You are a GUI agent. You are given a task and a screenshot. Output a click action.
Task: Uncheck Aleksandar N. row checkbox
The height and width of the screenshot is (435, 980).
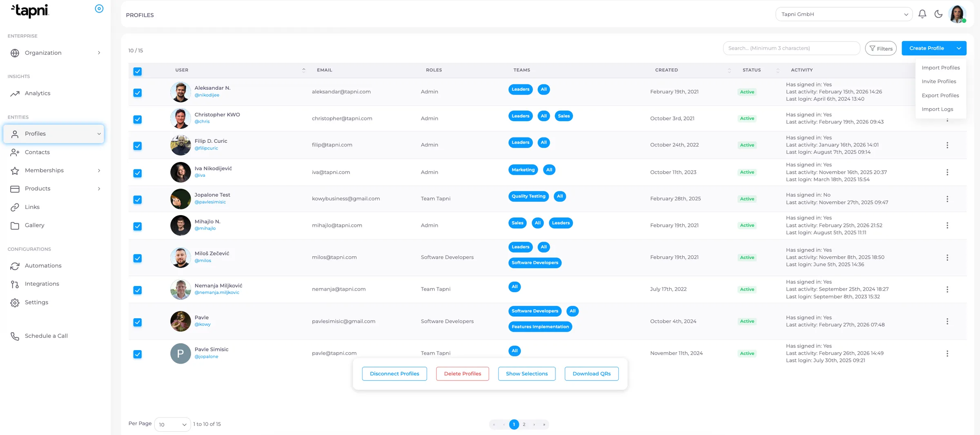138,93
